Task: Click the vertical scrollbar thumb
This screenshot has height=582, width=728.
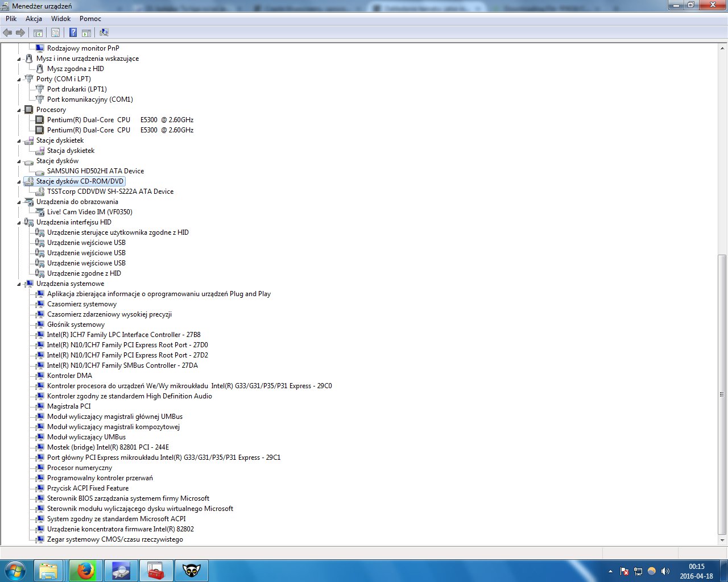Action: (722, 394)
